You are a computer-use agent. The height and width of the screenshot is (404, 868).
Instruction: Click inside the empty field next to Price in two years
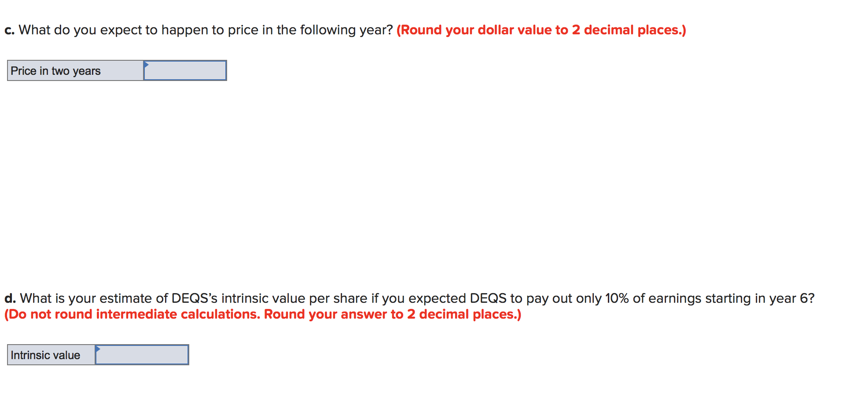pos(185,70)
